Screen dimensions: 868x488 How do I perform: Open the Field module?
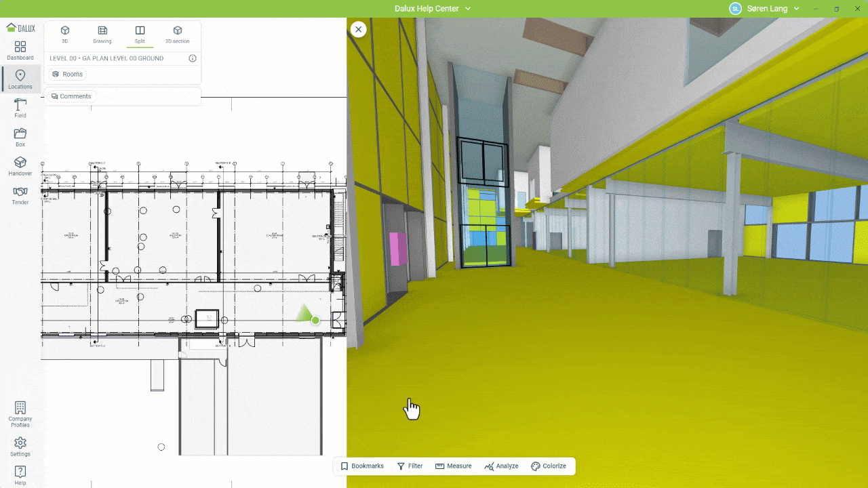20,108
